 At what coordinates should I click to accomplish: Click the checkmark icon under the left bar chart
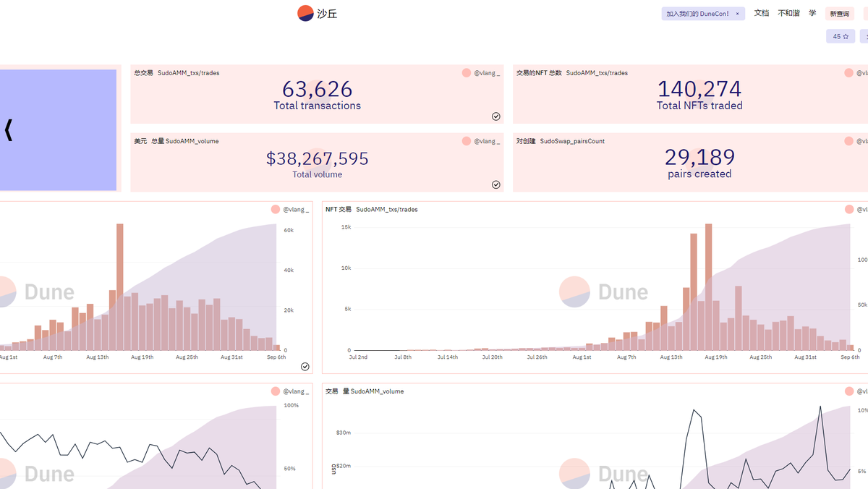pos(305,367)
